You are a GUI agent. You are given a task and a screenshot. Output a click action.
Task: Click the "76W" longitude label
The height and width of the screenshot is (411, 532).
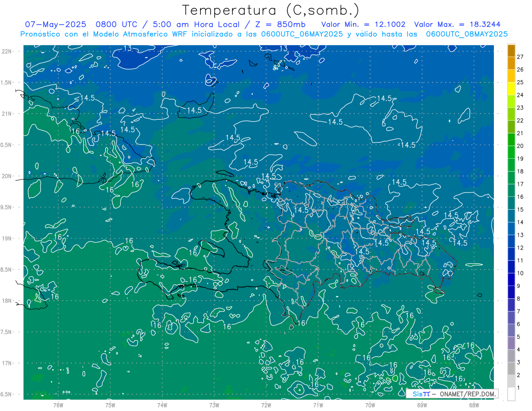point(58,405)
